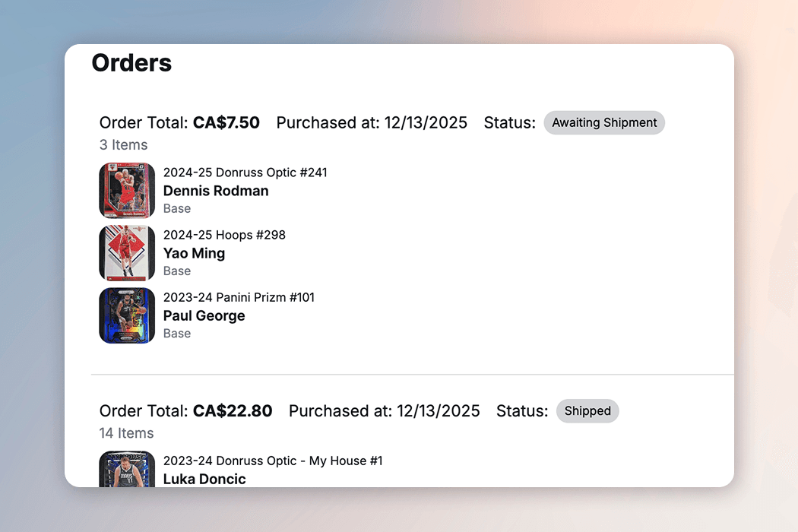Open the Luka Doncic card thumbnail
The image size is (798, 532).
(127, 469)
